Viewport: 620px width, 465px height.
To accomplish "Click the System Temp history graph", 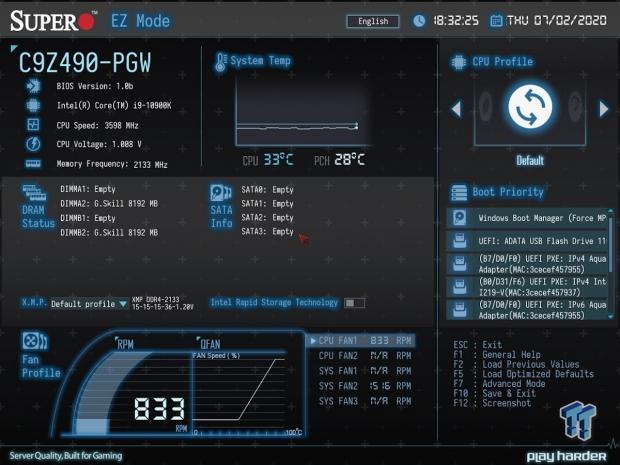I will (x=301, y=111).
